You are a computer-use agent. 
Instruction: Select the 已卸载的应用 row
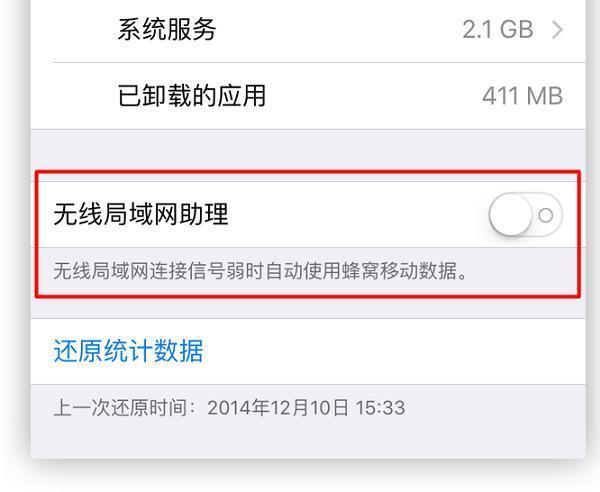point(308,96)
